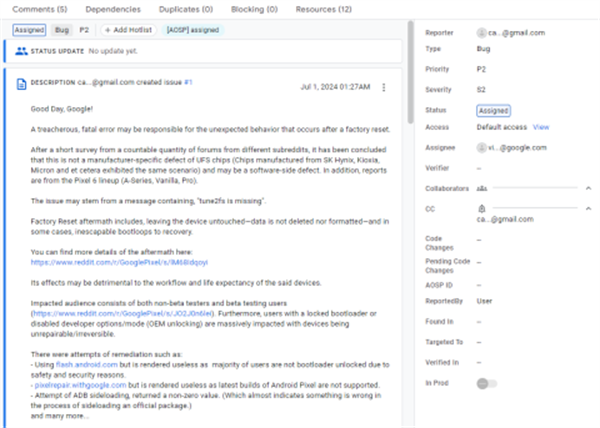The image size is (600, 428).
Task: Click the Priority value P2 in the sidebar
Action: (x=481, y=69)
